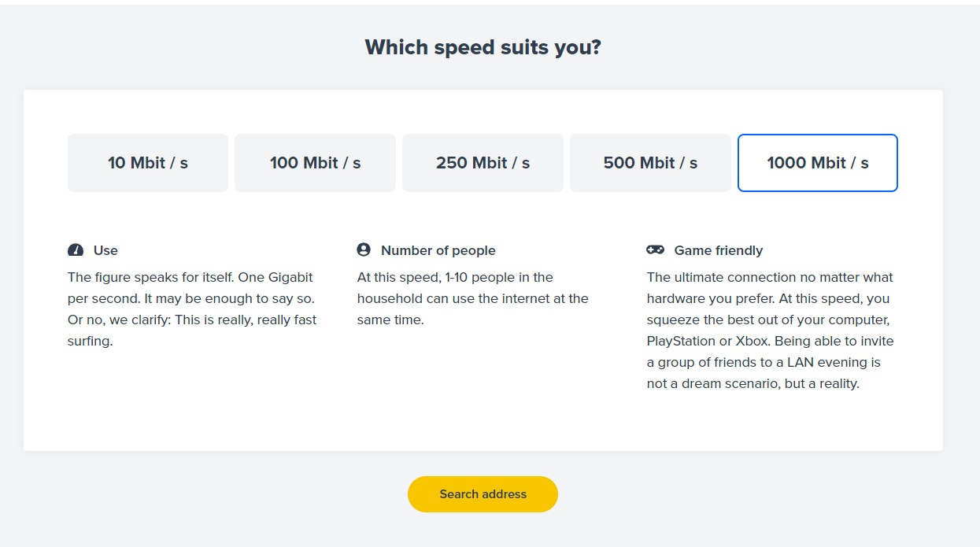
Task: Click the "Game friendly" section label
Action: tap(718, 250)
